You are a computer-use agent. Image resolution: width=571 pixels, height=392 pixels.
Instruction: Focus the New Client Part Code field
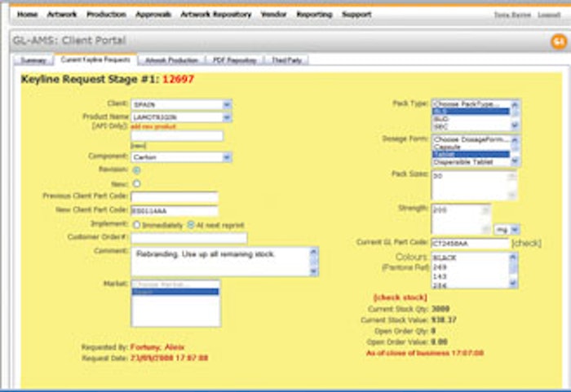(x=175, y=211)
